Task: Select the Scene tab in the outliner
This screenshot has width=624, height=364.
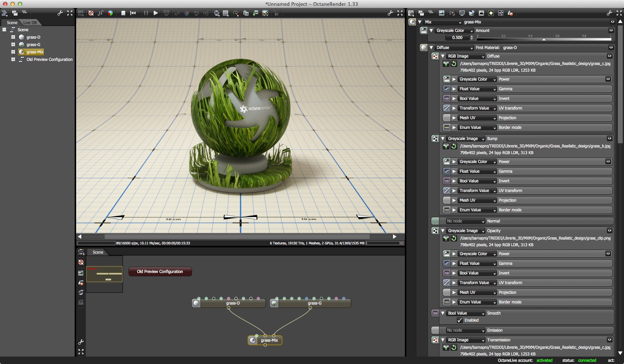Action: click(x=12, y=23)
